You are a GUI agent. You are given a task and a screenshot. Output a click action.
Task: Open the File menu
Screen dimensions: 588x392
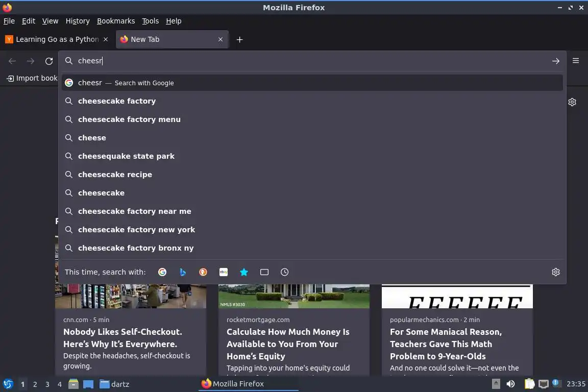tap(9, 21)
